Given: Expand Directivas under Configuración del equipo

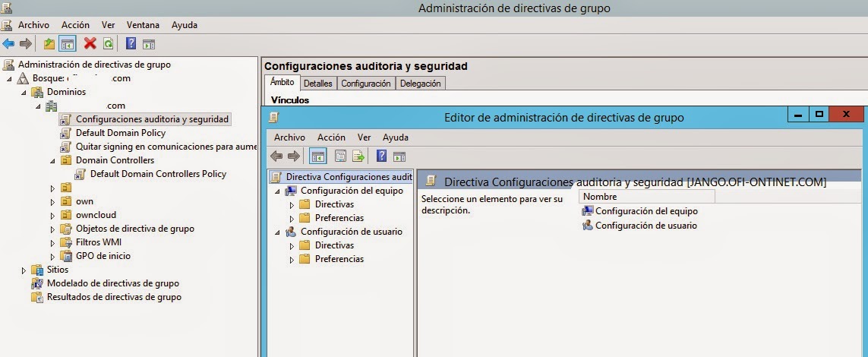Looking at the screenshot, I should click(291, 204).
